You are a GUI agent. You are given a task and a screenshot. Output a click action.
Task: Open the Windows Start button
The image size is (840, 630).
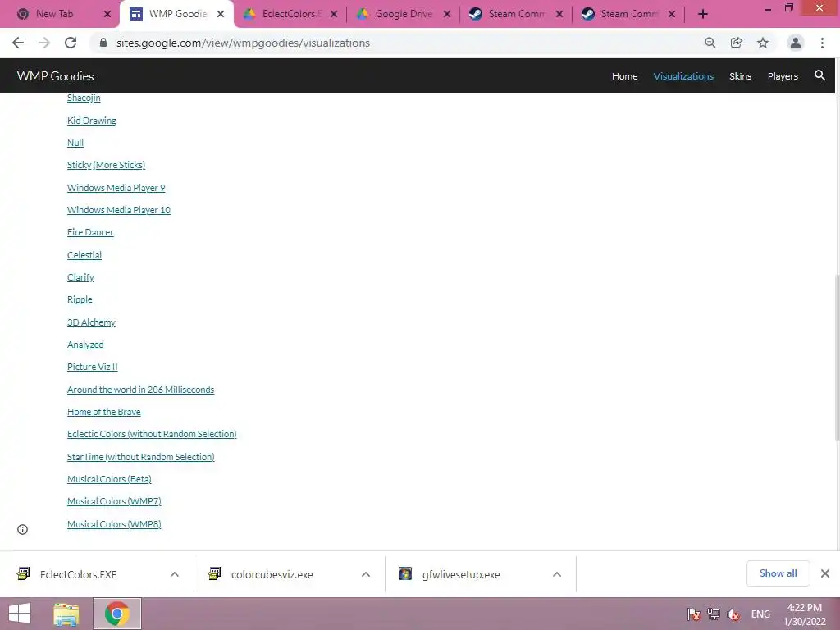[x=20, y=614]
